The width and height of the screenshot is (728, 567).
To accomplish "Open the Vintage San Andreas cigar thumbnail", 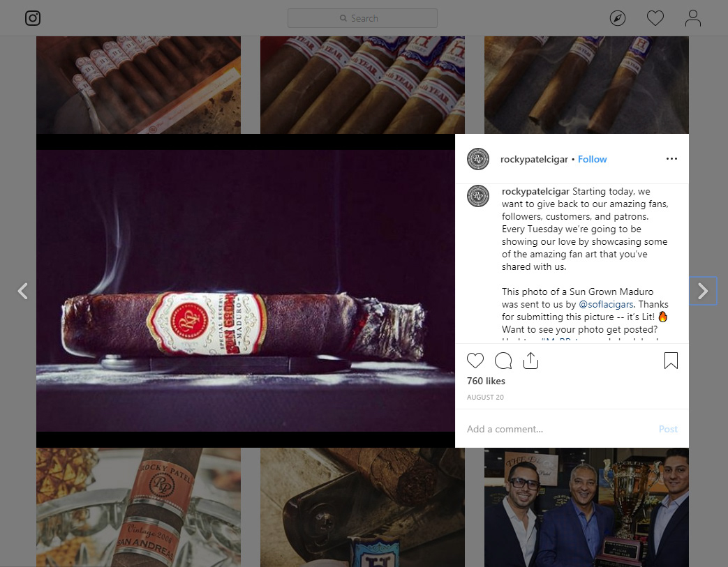I will pos(138,507).
